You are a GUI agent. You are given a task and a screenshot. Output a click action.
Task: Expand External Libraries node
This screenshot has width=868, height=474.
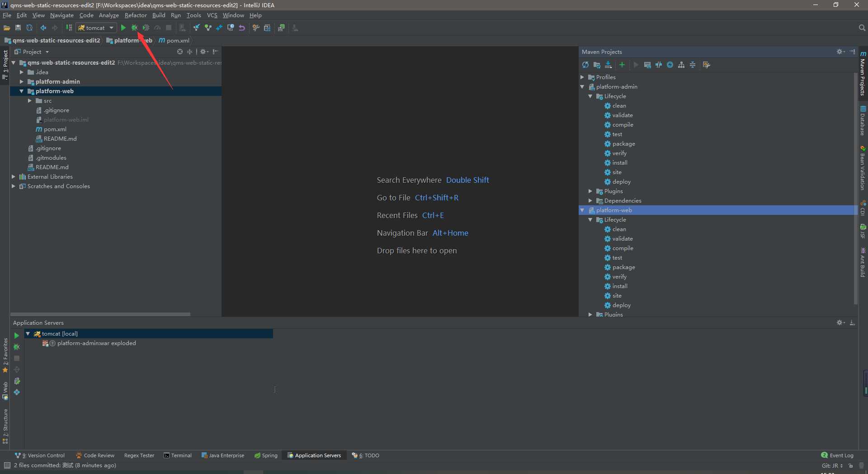(13, 176)
